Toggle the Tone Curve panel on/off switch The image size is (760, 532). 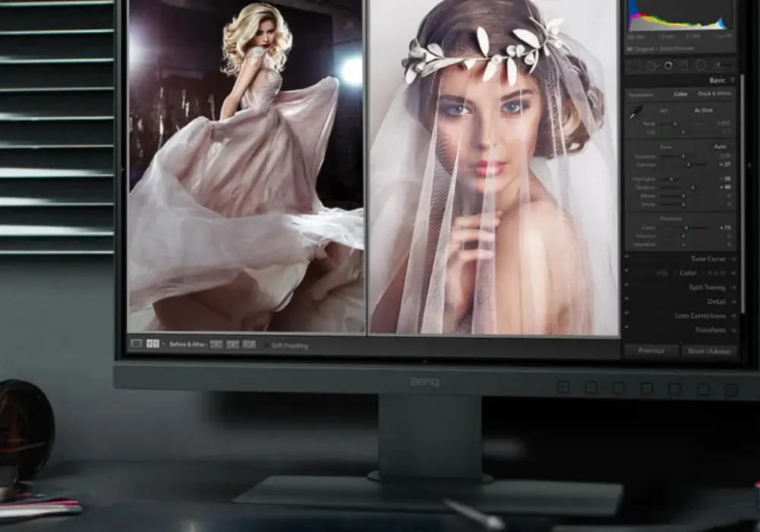627,257
